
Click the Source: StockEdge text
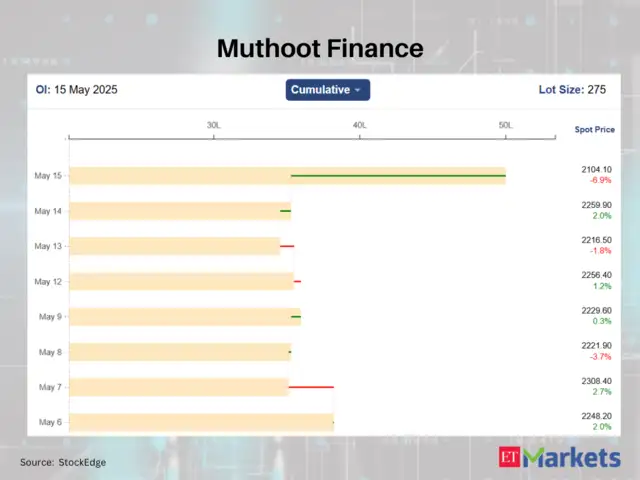point(63,462)
